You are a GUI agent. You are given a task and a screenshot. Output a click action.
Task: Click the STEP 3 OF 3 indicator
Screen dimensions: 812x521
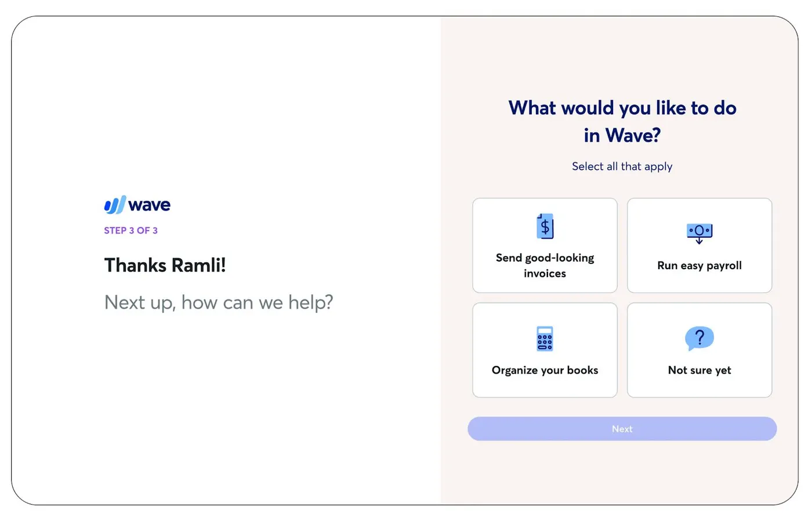pos(130,230)
